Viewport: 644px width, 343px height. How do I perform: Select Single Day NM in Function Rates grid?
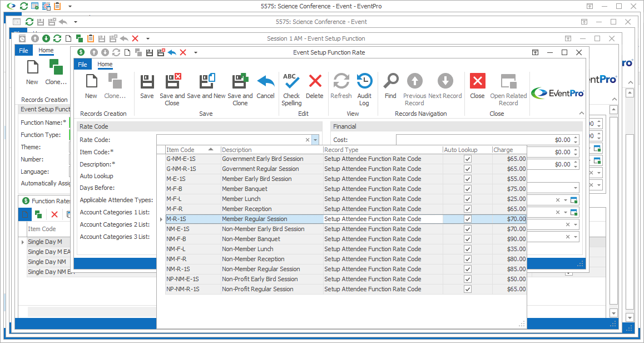[x=47, y=262]
